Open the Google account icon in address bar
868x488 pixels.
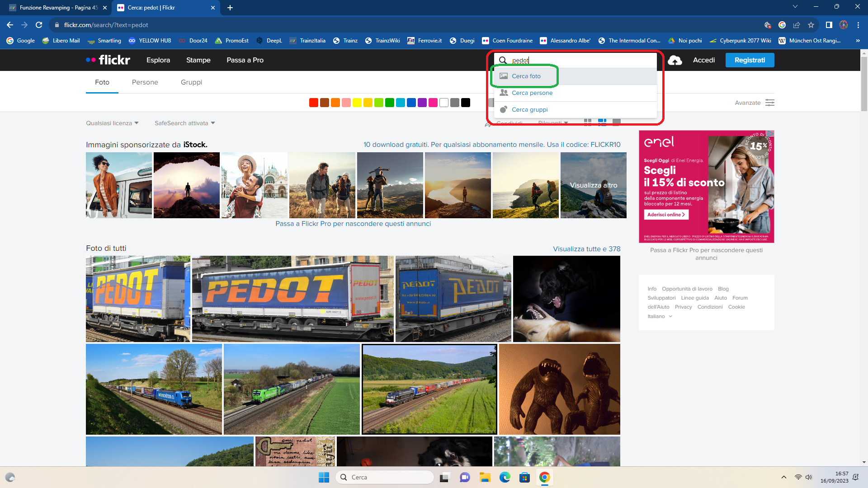[782, 25]
